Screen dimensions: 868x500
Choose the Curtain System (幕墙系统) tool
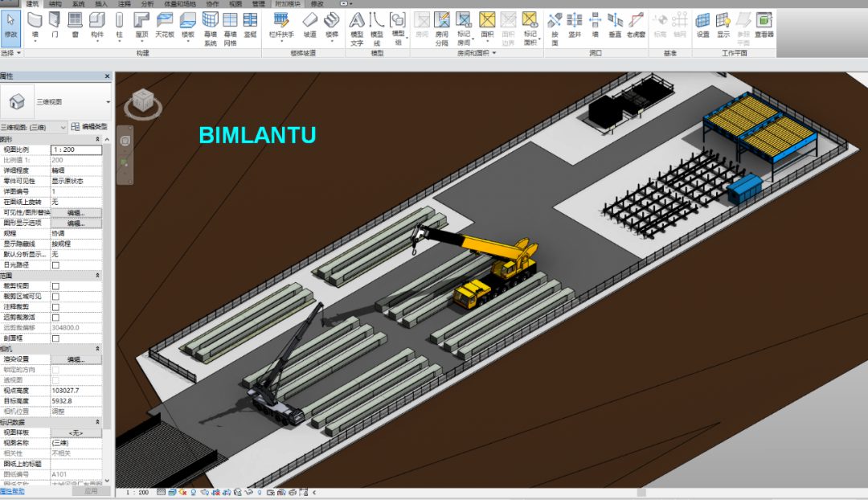(211, 29)
